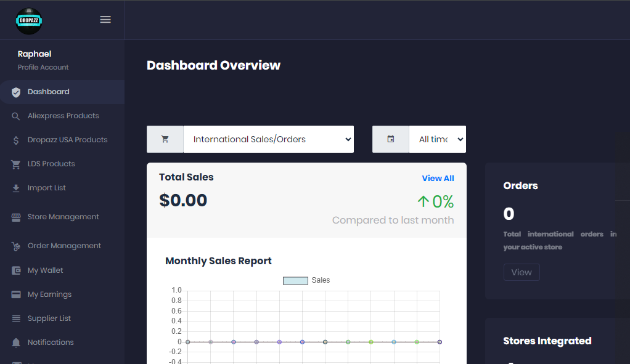Click the Store Management store icon
Image resolution: width=630 pixels, height=364 pixels.
point(16,217)
